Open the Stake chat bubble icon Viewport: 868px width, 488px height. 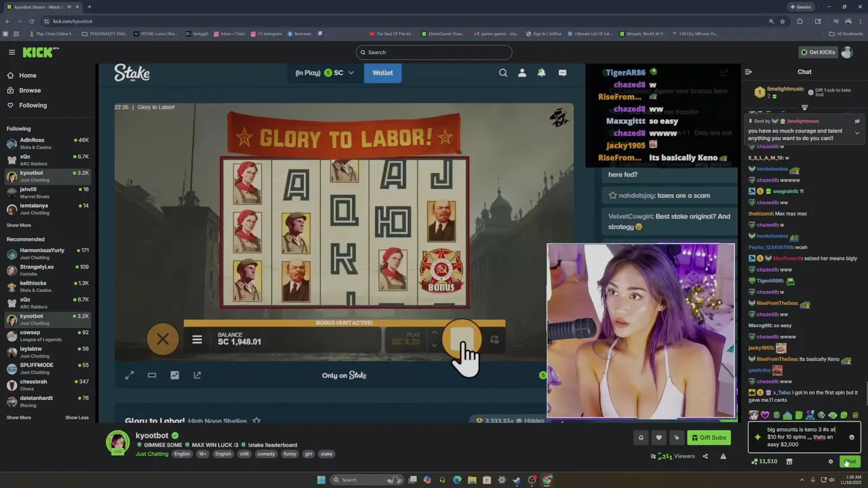(x=562, y=73)
